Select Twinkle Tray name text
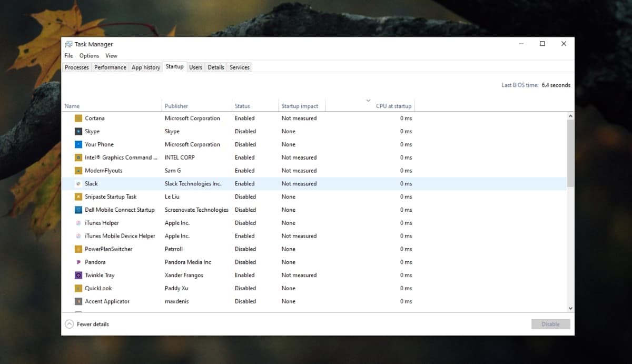 (100, 275)
